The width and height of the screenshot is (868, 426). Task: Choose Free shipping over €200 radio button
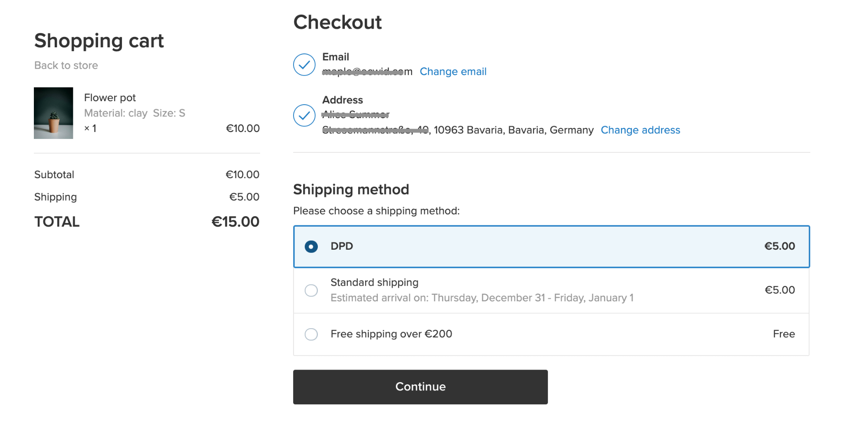(x=311, y=334)
